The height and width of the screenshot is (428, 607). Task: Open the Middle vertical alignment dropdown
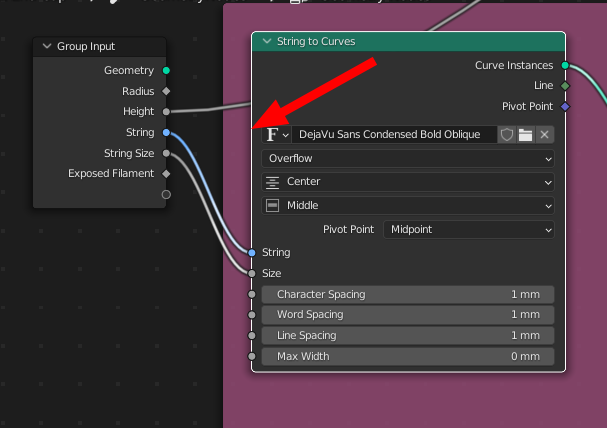(408, 205)
